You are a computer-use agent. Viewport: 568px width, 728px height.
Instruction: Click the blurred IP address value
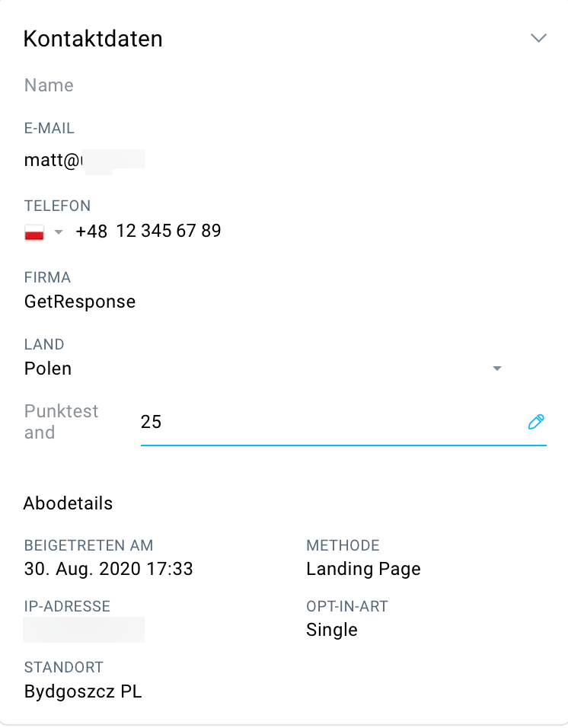(x=84, y=630)
